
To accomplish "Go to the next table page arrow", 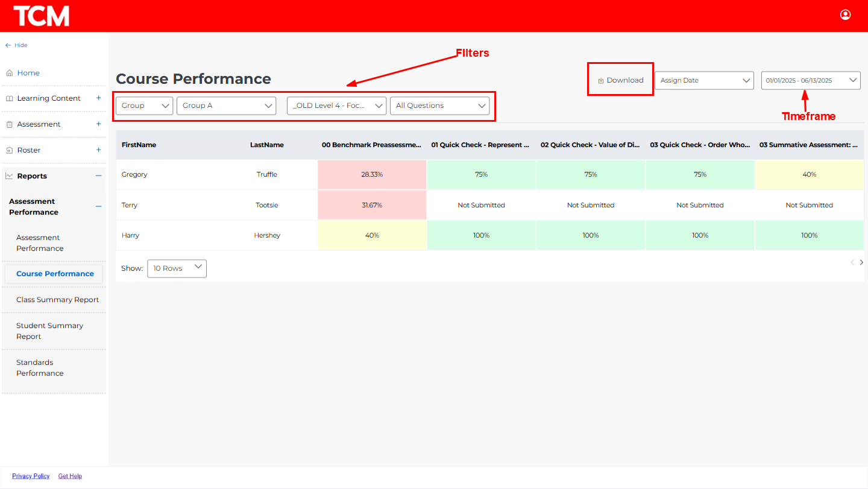I will [861, 262].
